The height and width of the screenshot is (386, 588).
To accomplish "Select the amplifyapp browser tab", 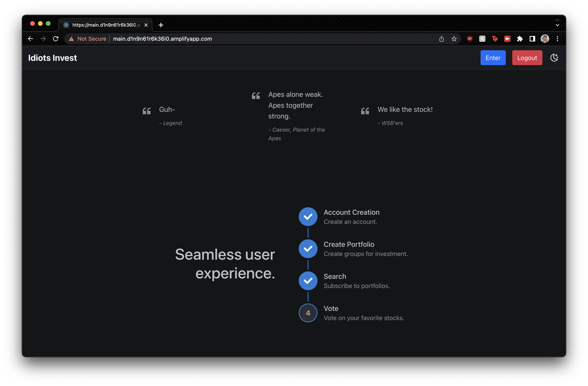I will tap(105, 25).
